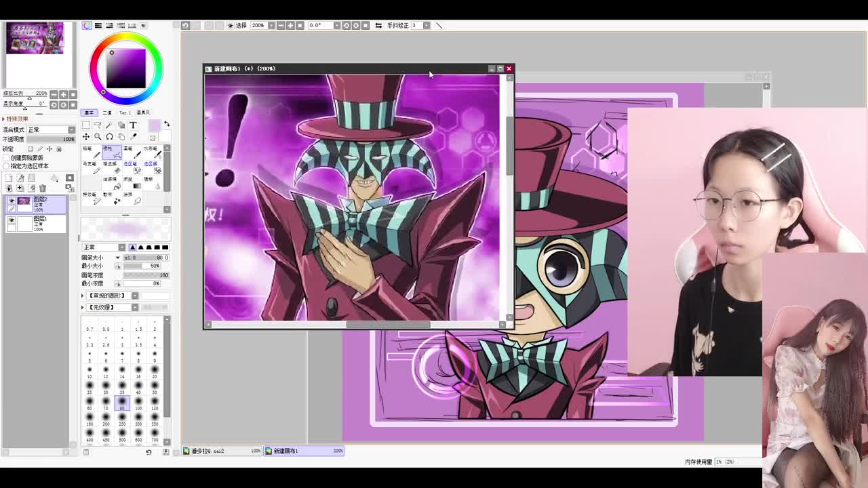The width and height of the screenshot is (868, 488).
Task: Swap foreground and background colors
Action: point(167,124)
